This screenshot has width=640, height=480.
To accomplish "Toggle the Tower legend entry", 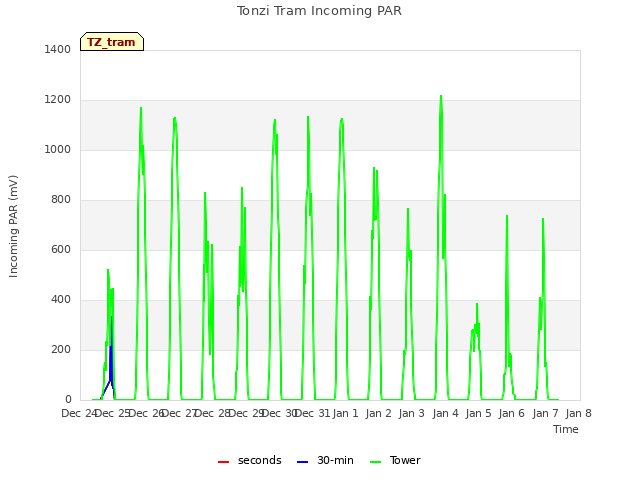I will (x=395, y=460).
